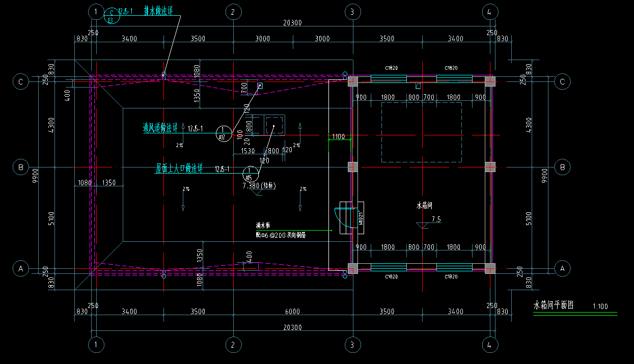This screenshot has width=634, height=364.
Task: Click the 通风道做法详 annotation label
Action: pos(160,128)
